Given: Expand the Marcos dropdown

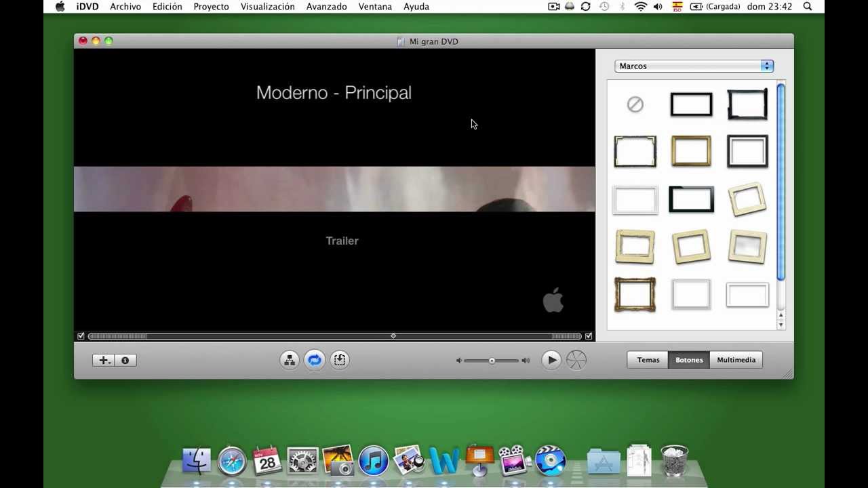Looking at the screenshot, I should 694,66.
